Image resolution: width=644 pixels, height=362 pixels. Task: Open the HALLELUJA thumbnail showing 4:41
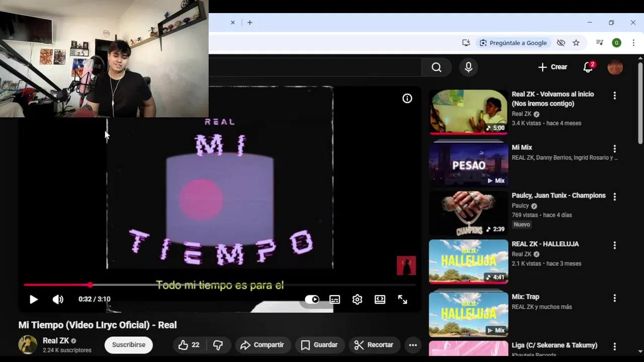click(468, 261)
